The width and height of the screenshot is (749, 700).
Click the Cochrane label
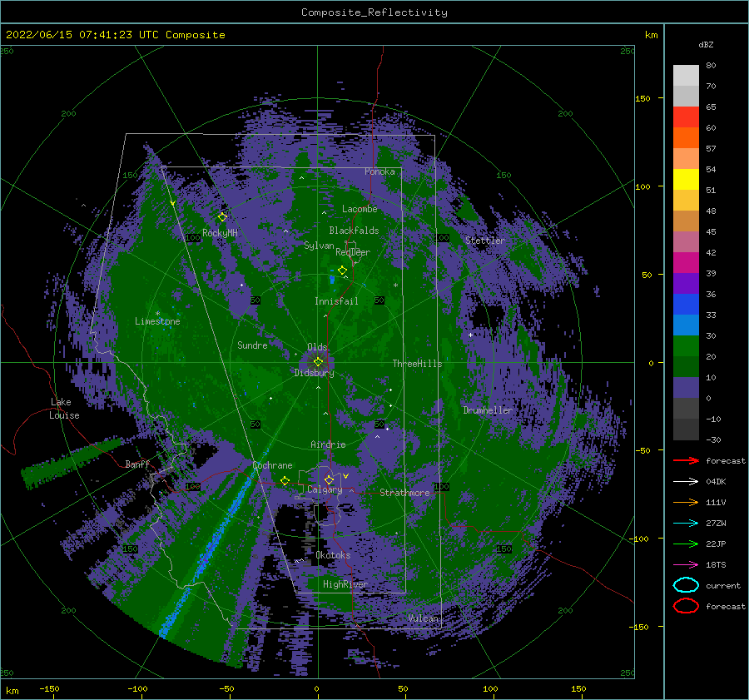coord(272,465)
